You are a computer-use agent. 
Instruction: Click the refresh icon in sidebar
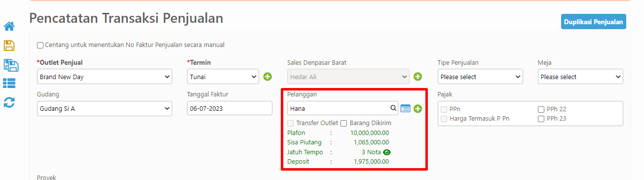pyautogui.click(x=9, y=102)
